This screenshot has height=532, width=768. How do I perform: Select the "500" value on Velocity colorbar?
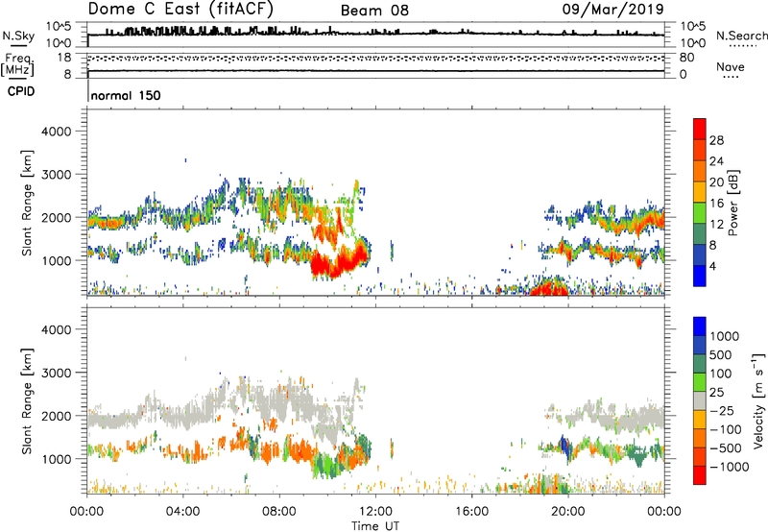pyautogui.click(x=721, y=355)
